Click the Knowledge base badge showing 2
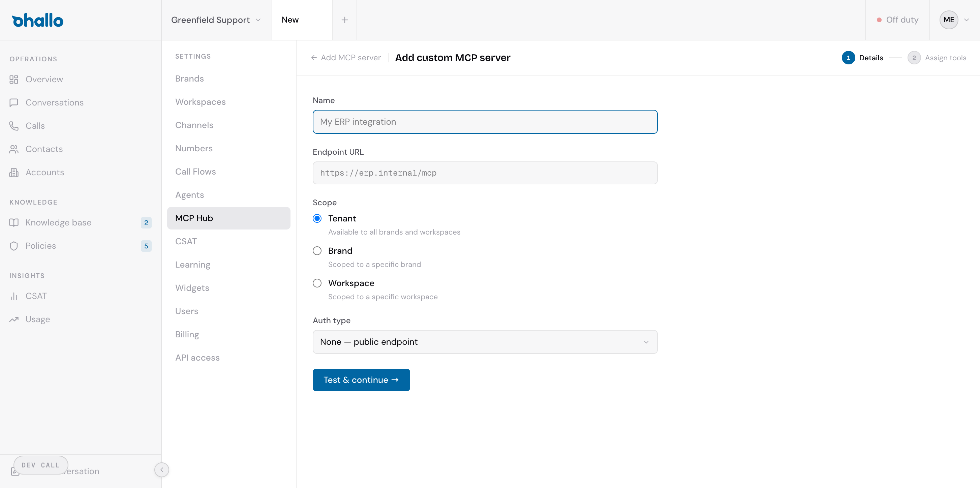 point(146,222)
